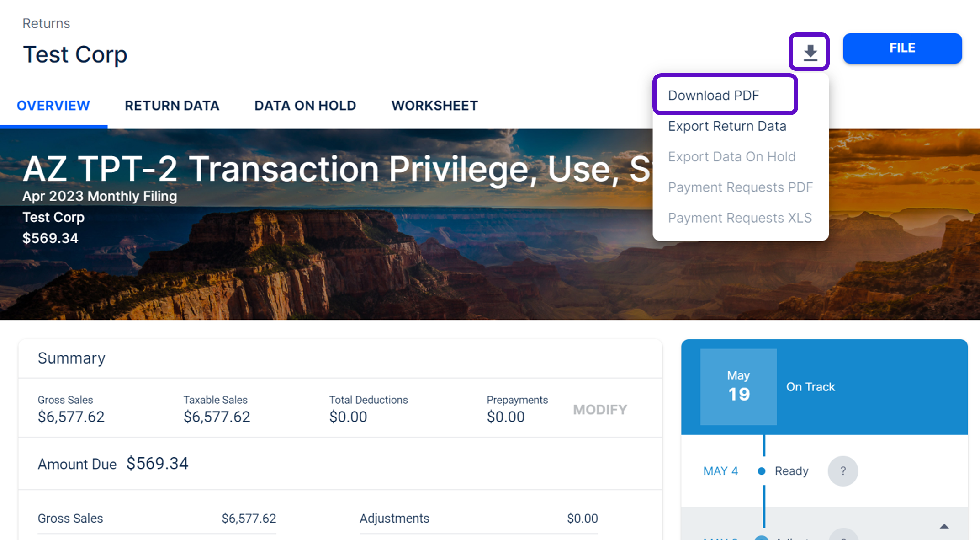Choose Export Return Data option
Viewport: 980px width, 540px height.
click(x=727, y=126)
